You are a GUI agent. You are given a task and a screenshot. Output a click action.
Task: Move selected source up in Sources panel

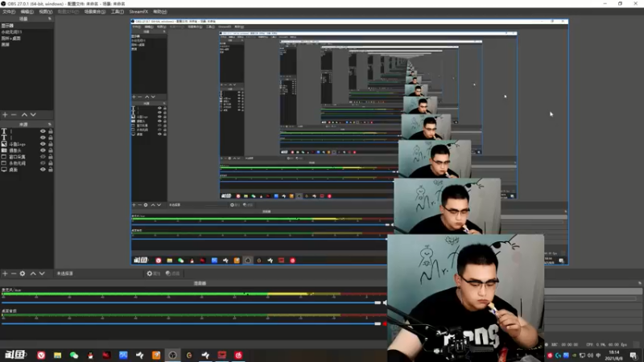(x=33, y=274)
